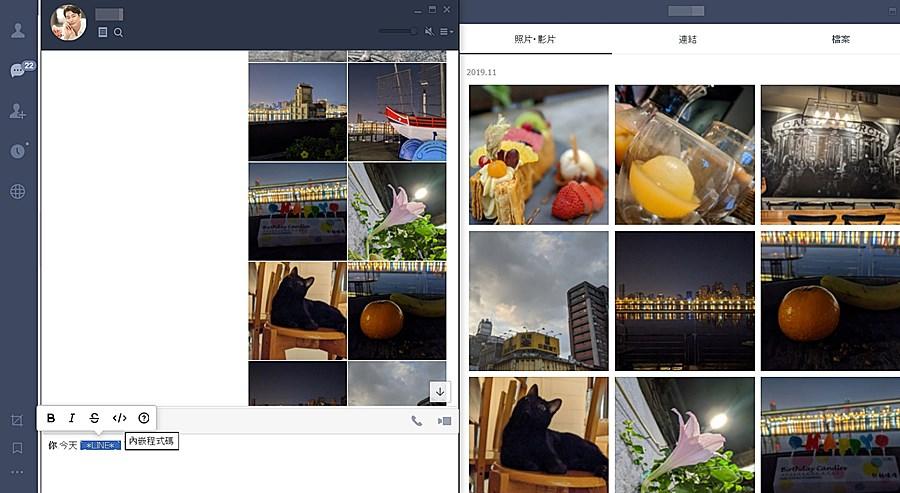The width and height of the screenshot is (900, 493).
Task: Click the inline code formatting icon
Action: [119, 418]
